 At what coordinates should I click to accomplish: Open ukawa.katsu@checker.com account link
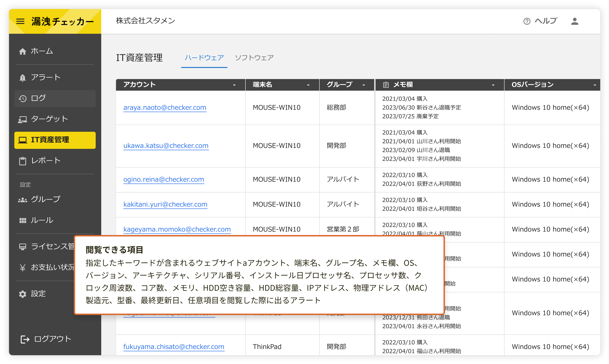[x=166, y=146]
